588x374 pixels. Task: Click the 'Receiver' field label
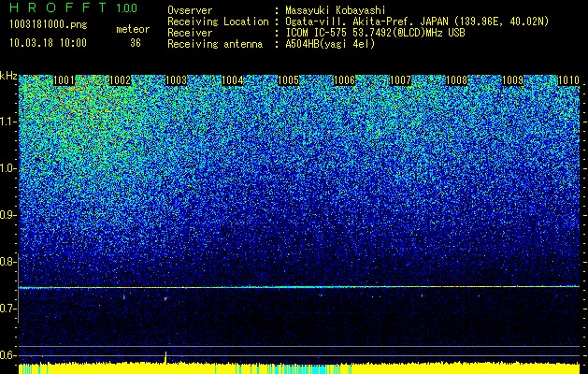click(x=190, y=33)
